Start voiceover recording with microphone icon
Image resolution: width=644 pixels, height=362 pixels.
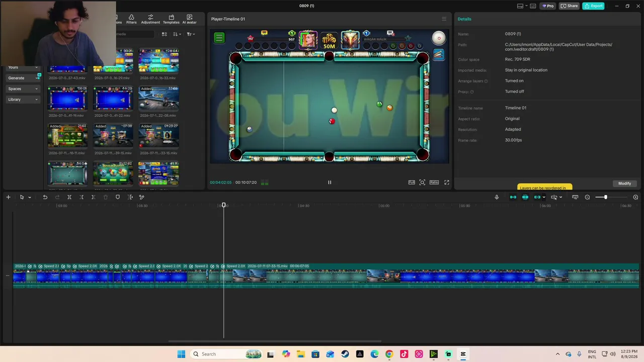tap(497, 197)
